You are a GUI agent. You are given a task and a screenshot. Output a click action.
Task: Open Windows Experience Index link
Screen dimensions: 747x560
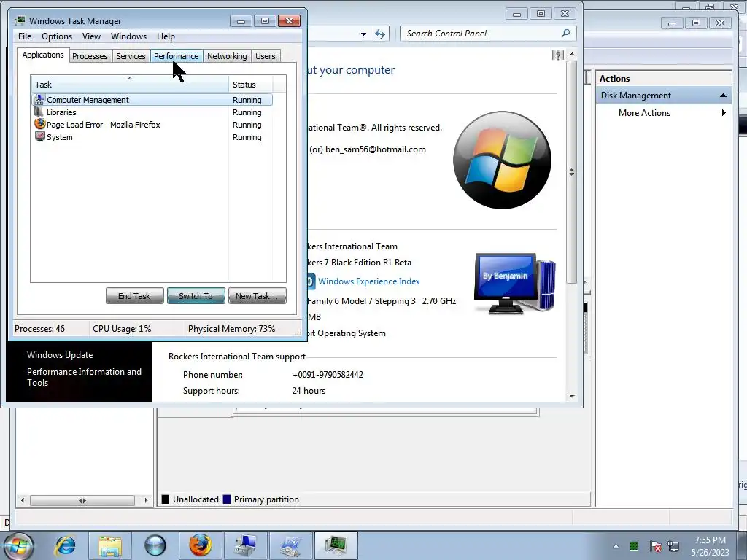368,281
